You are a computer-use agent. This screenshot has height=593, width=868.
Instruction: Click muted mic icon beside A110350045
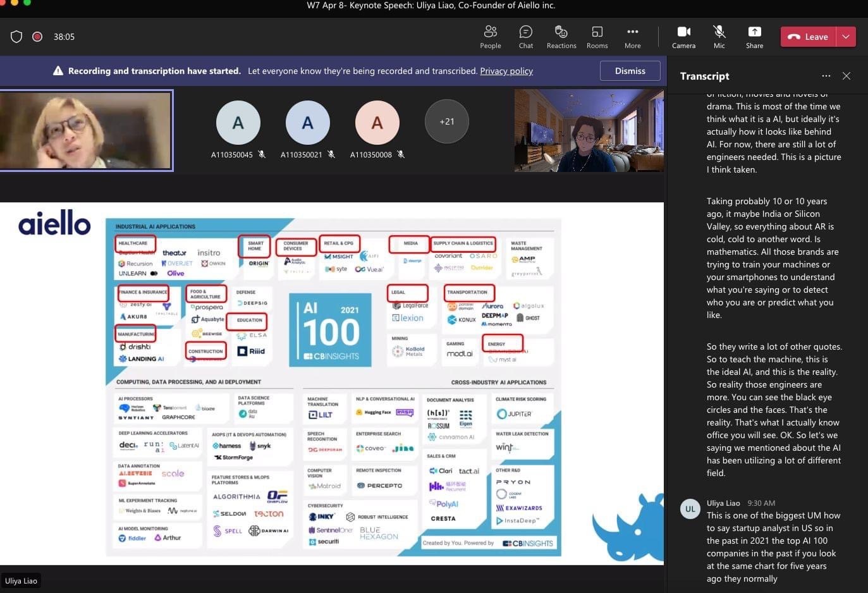pos(262,154)
